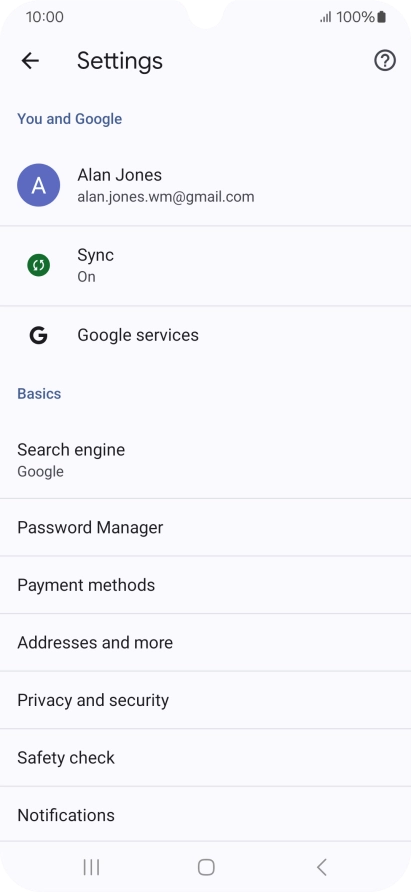Open Google services settings

click(206, 335)
